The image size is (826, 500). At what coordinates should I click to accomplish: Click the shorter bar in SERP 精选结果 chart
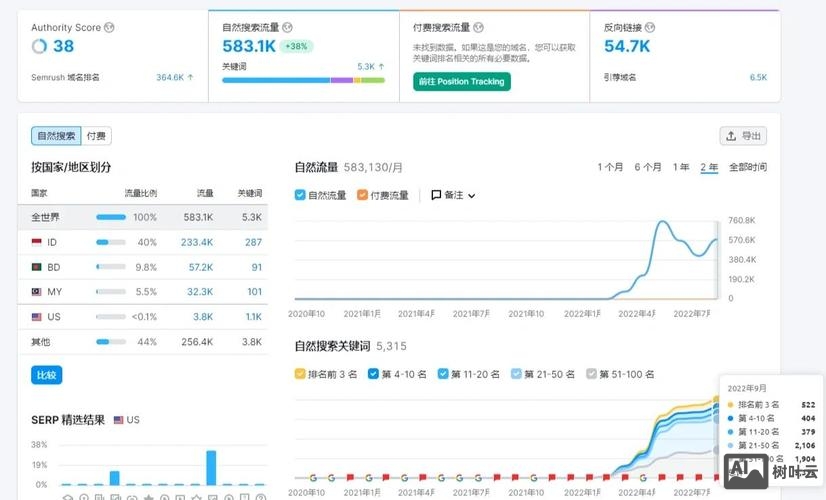[x=114, y=478]
